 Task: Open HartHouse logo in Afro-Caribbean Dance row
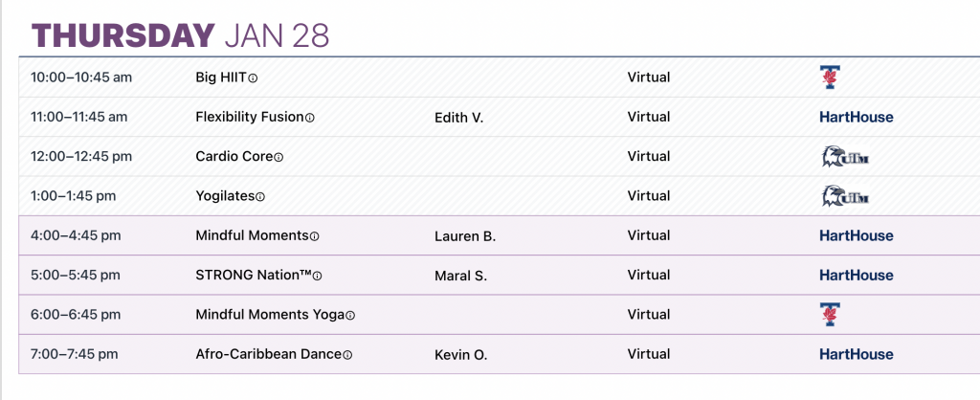[857, 354]
